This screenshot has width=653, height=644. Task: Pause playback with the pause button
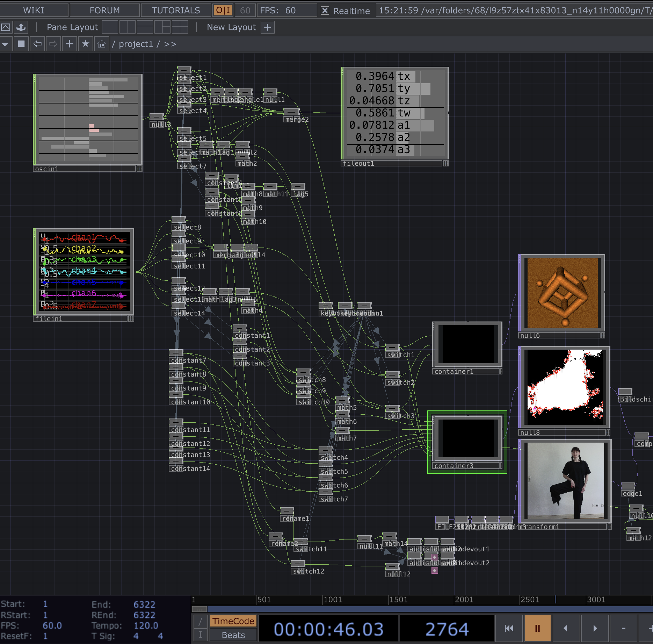pyautogui.click(x=537, y=629)
